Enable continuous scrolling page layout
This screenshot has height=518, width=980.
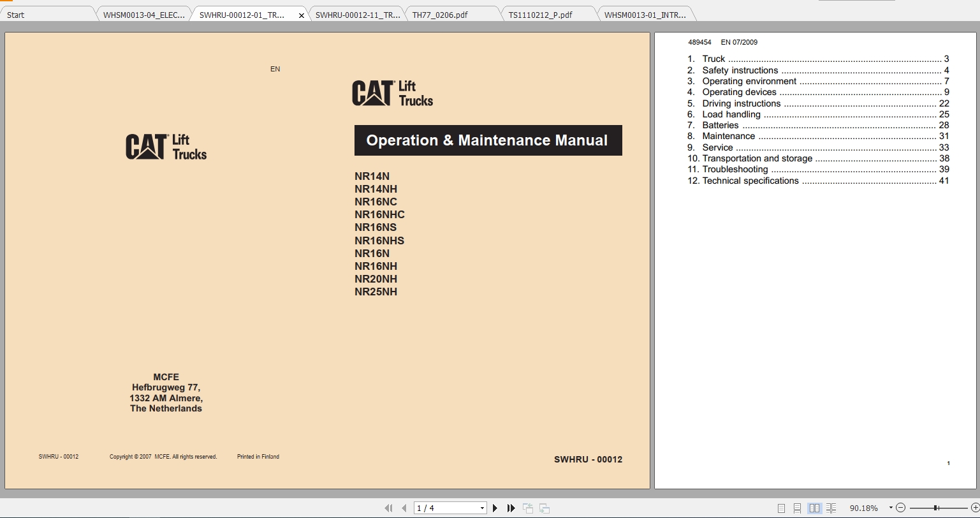coord(797,507)
